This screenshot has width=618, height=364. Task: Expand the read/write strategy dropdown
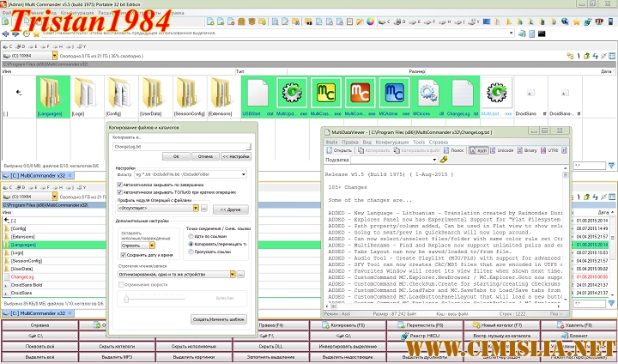pyautogui.click(x=232, y=275)
